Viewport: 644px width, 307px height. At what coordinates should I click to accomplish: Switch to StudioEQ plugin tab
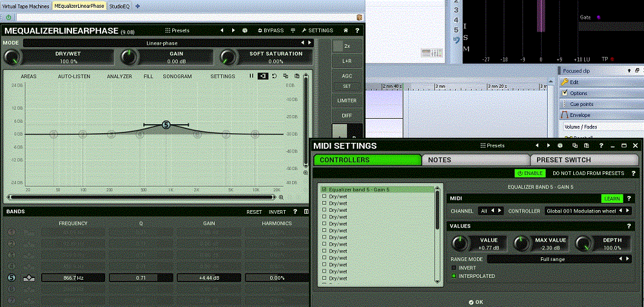pos(120,6)
